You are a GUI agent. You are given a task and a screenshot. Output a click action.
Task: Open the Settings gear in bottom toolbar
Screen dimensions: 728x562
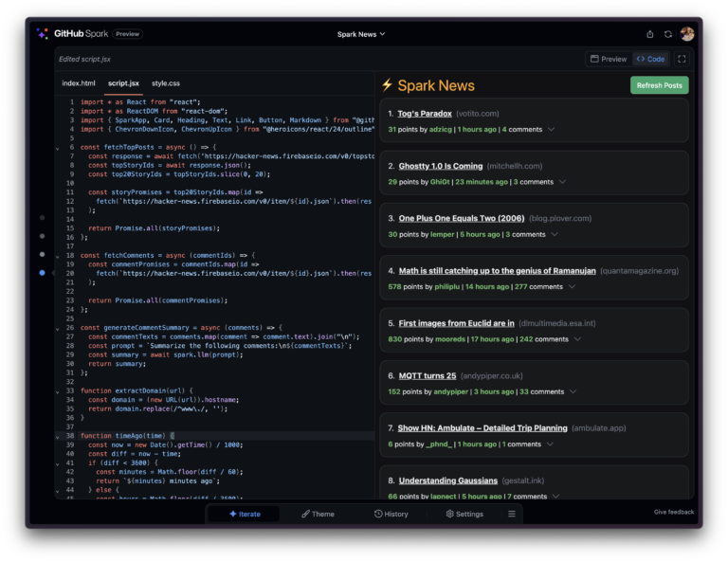point(464,514)
